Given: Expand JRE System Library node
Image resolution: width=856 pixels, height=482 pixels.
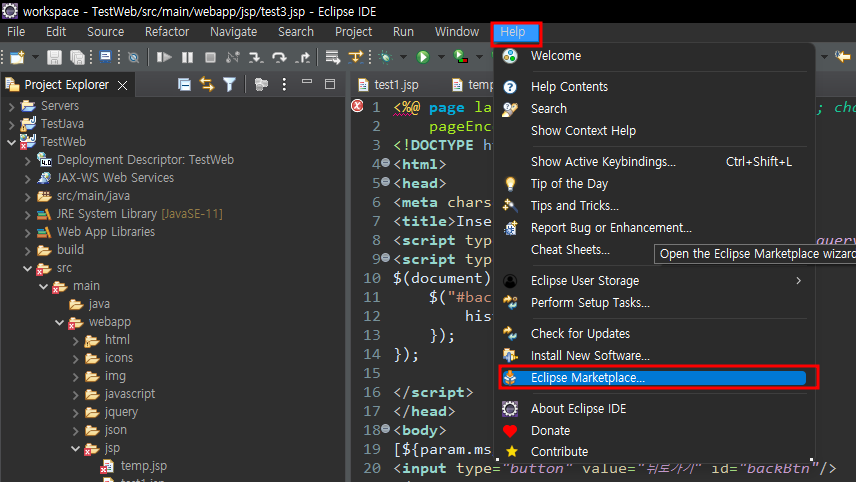Looking at the screenshot, I should click(27, 215).
